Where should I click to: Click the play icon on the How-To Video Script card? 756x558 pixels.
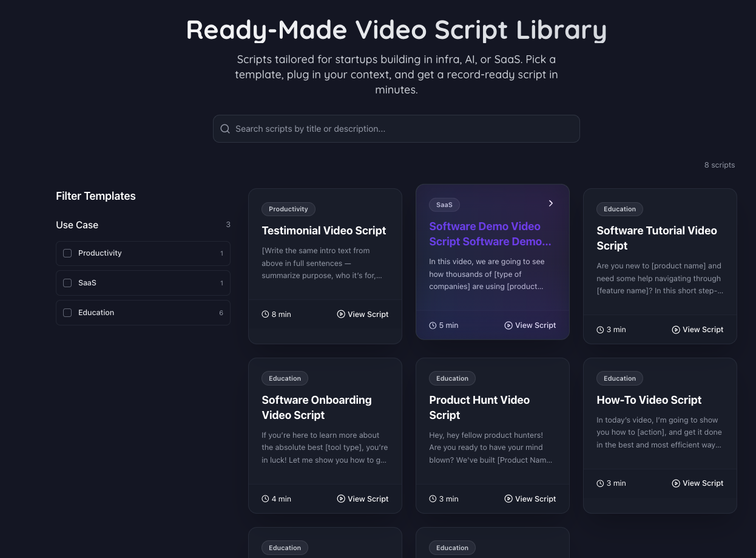pos(675,483)
